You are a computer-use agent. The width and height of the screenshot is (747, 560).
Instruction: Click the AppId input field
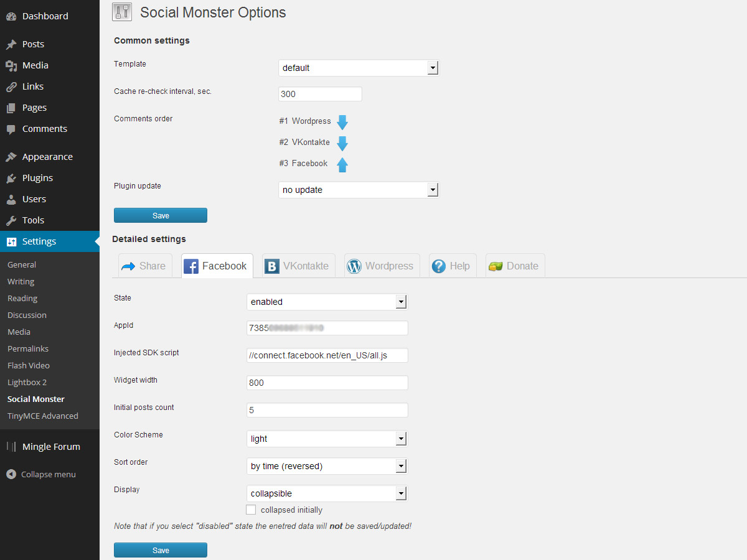coord(327,328)
